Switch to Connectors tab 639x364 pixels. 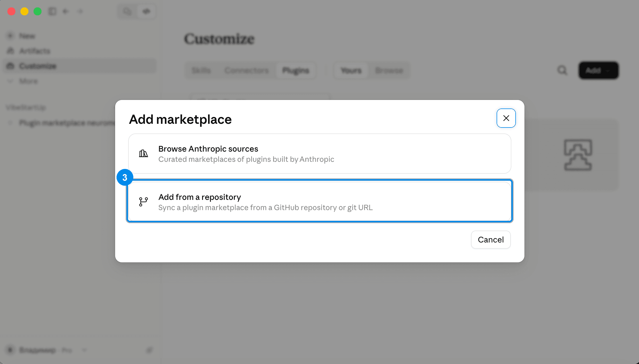point(247,70)
